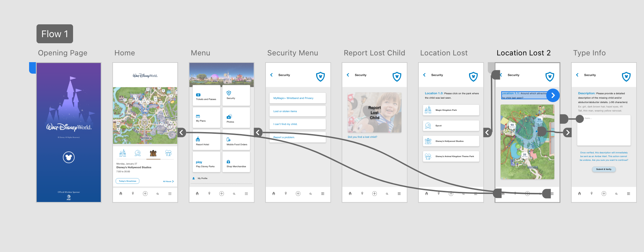The image size is (644, 252).
Task: Click shield icon on Location Lost artboard
Action: [473, 77]
